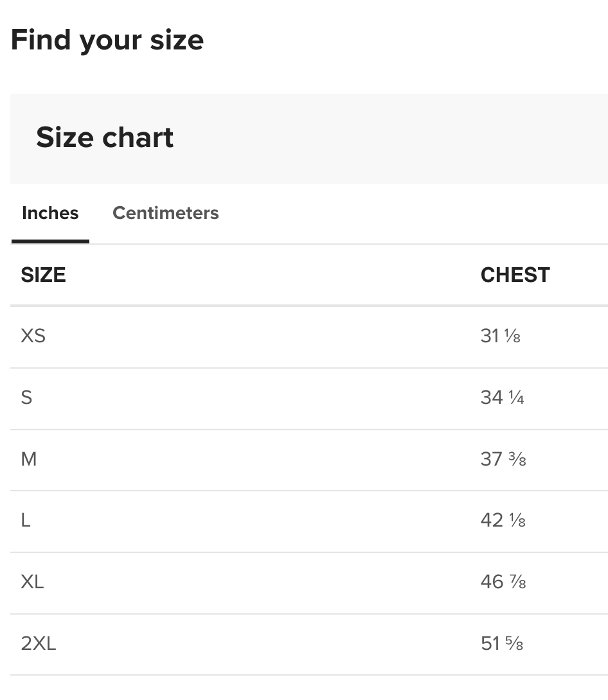Select the S size label
Screen dimensions: 608x700
pos(26,398)
